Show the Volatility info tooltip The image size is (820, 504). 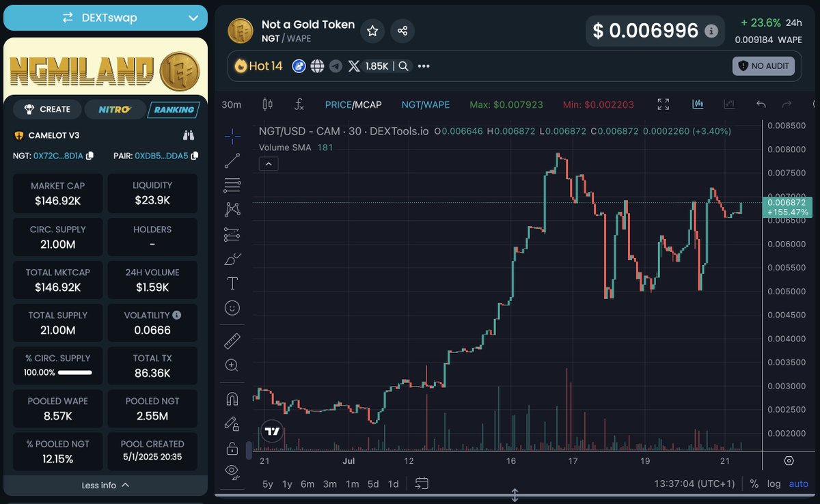(x=177, y=316)
